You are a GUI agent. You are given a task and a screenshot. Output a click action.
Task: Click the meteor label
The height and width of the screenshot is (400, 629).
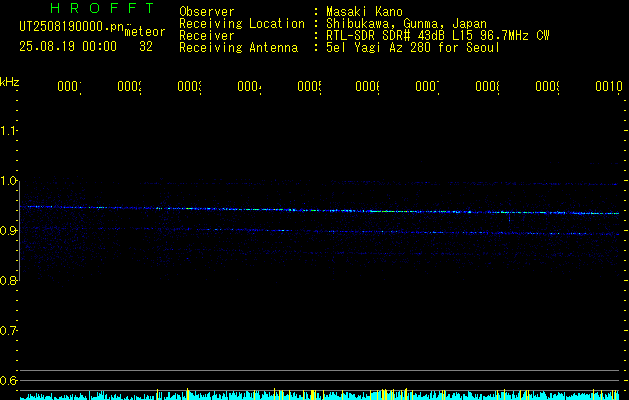point(145,32)
